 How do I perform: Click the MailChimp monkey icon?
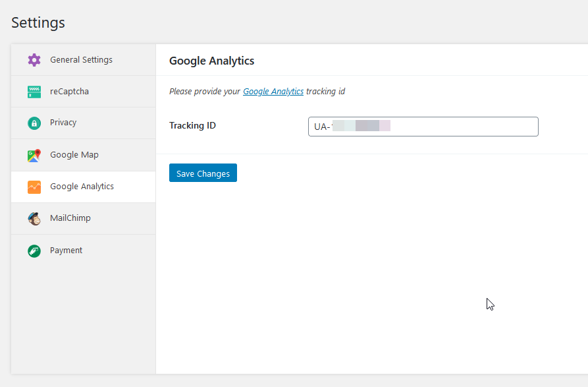[x=34, y=219]
